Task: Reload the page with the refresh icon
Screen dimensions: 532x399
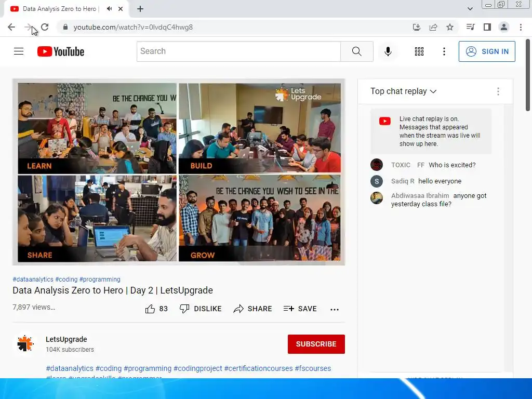Action: point(45,27)
